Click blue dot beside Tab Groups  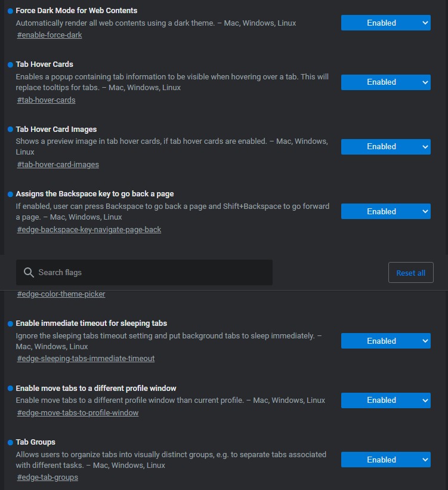[x=10, y=442]
